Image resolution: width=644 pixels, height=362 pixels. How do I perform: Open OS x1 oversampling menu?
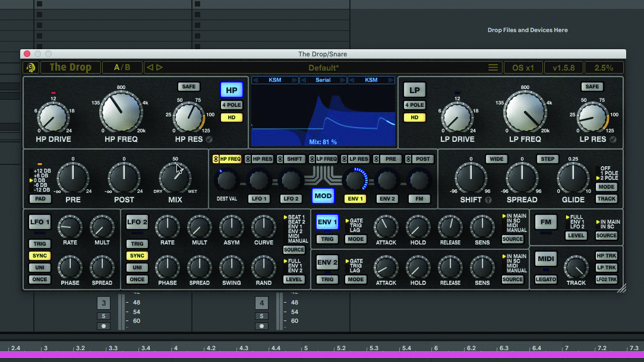pos(523,68)
